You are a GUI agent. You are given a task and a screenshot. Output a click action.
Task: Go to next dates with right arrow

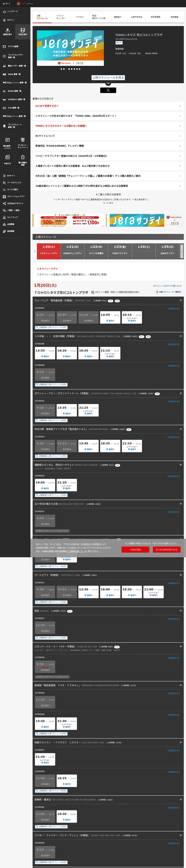coord(182,251)
